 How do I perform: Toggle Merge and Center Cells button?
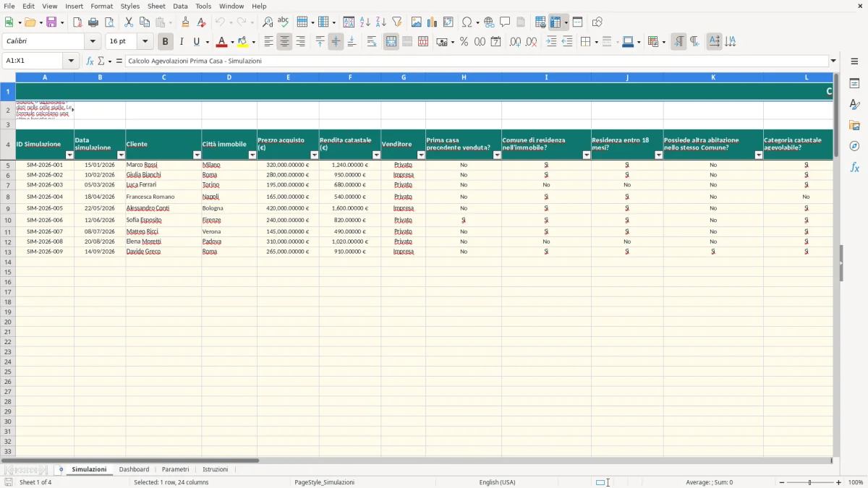click(391, 42)
